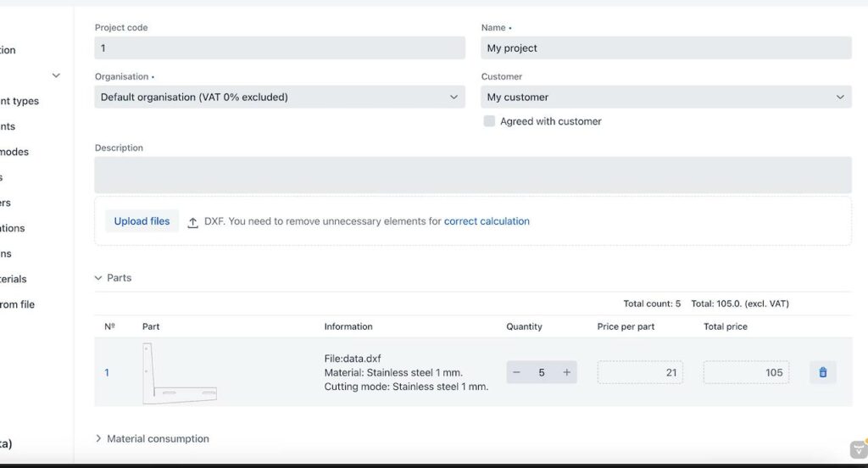Tick the Agreed with customer checkbox

coord(489,121)
